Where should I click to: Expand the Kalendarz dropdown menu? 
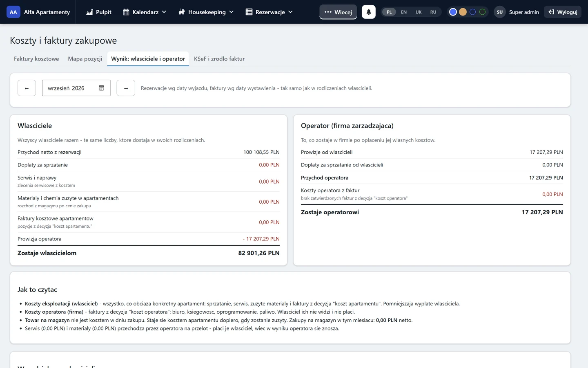(x=145, y=12)
